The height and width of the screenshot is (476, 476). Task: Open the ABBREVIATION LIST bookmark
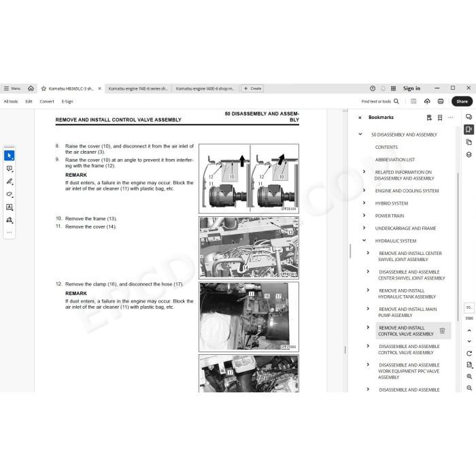[395, 160]
